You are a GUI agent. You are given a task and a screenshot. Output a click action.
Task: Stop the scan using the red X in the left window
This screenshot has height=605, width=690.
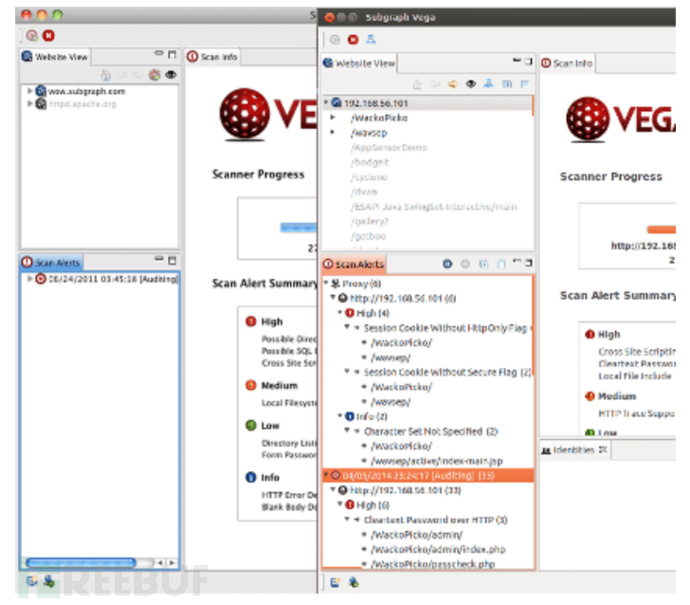click(x=49, y=36)
